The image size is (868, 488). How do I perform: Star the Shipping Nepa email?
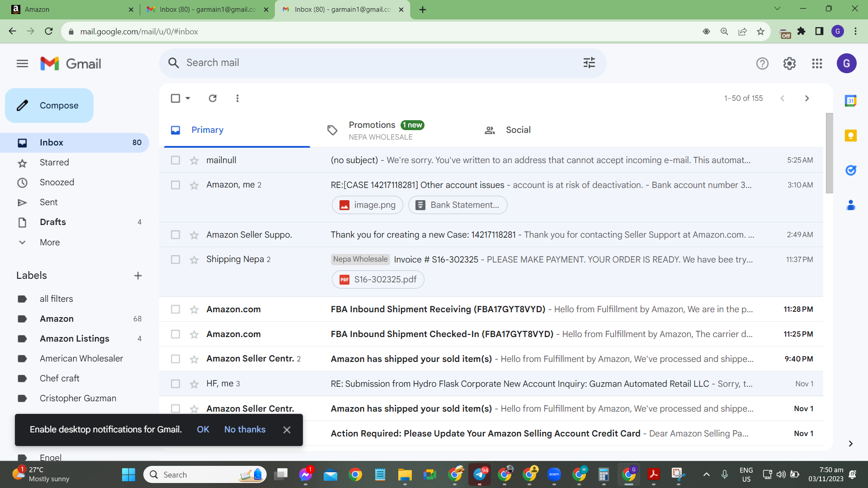(194, 260)
